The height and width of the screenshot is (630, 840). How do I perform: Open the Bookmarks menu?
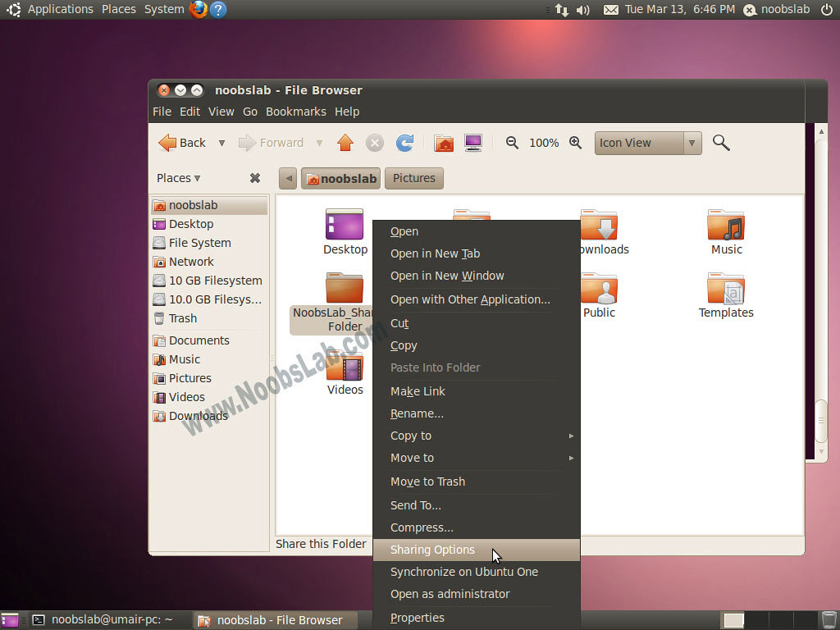(295, 112)
